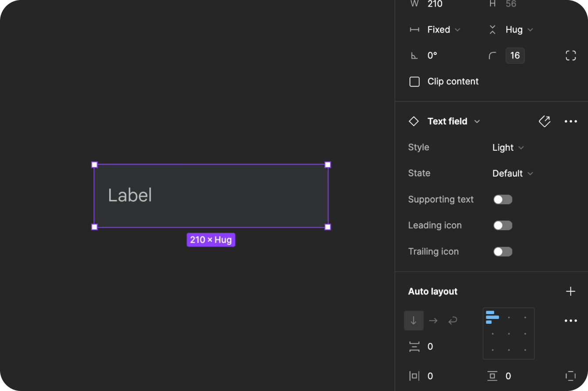Click the component diamond icon beside Text field
This screenshot has height=391, width=588.
[414, 121]
